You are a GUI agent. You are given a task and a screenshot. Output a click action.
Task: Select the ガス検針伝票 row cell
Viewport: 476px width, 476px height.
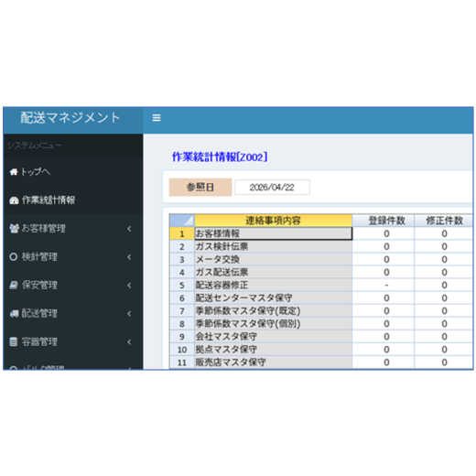click(x=273, y=246)
